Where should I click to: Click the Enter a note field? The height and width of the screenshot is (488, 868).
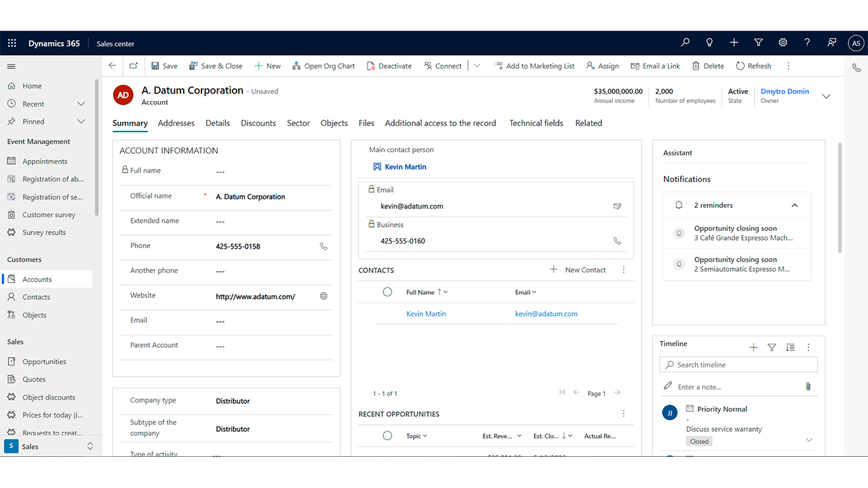pos(738,387)
